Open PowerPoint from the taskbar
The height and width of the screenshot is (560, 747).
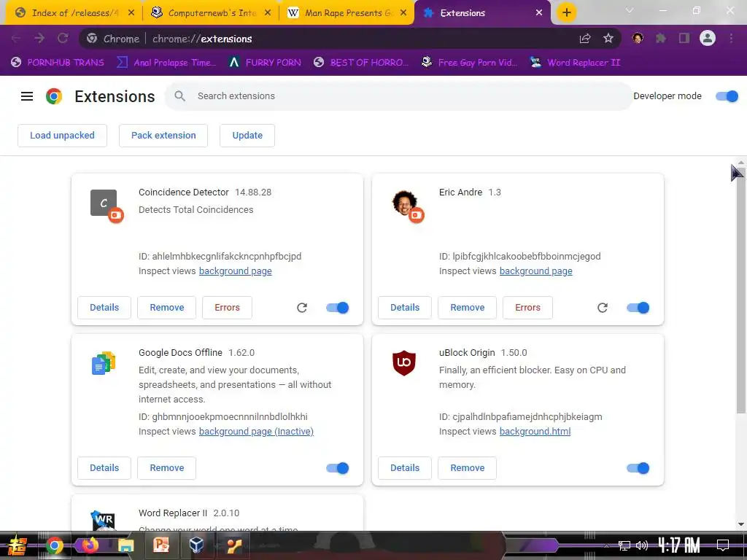161,545
